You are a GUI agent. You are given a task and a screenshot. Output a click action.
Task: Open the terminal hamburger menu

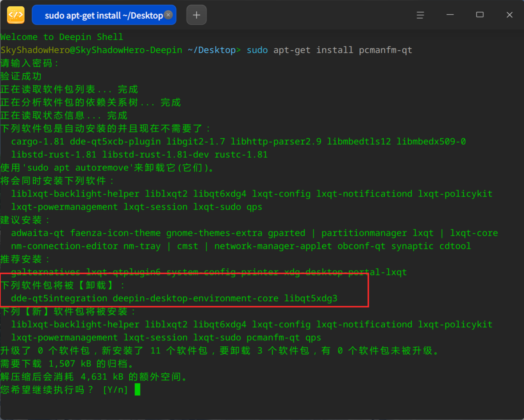[x=420, y=15]
